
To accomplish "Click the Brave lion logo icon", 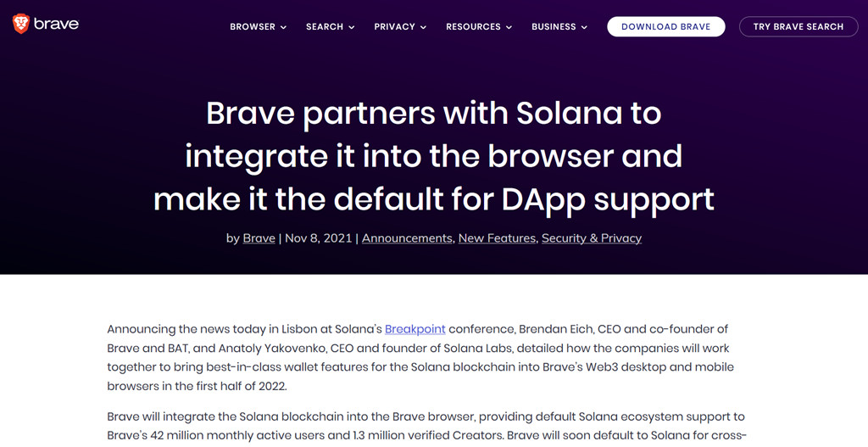I will tap(21, 24).
